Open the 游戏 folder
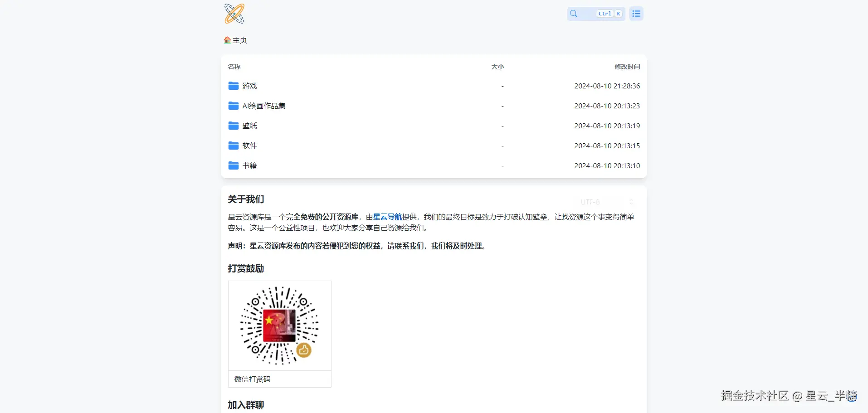Image resolution: width=868 pixels, height=413 pixels. coord(249,86)
